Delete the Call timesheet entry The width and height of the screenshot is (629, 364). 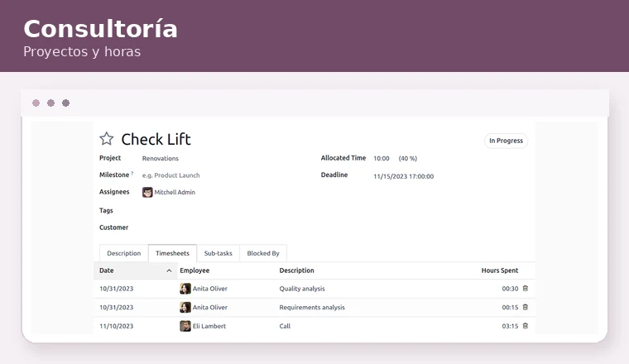point(525,326)
